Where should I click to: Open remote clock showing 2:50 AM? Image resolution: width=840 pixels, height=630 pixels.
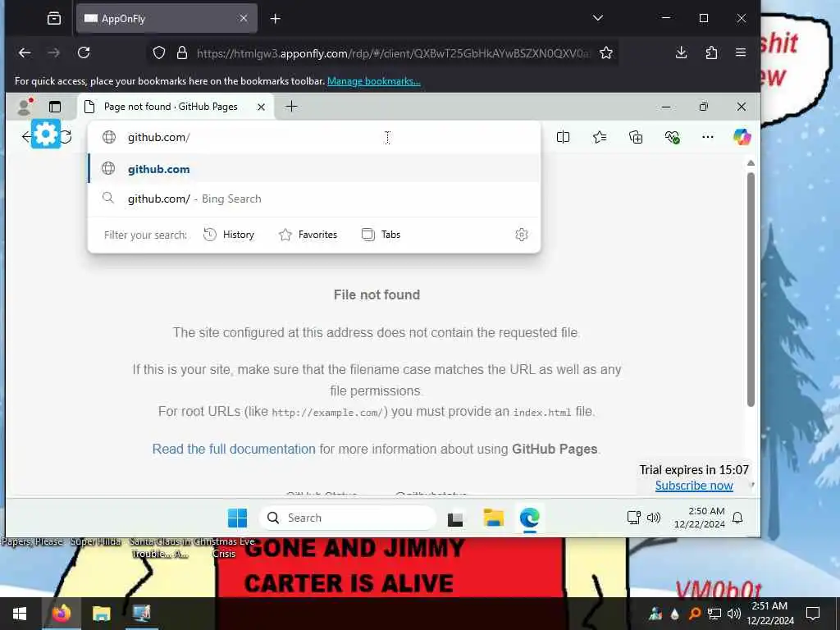[x=699, y=518]
